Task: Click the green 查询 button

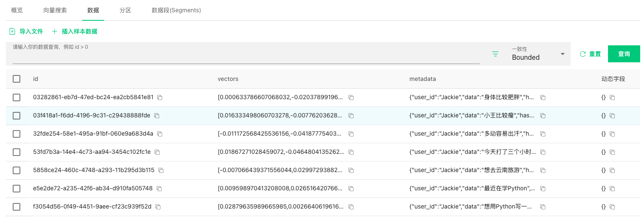Action: 624,54
